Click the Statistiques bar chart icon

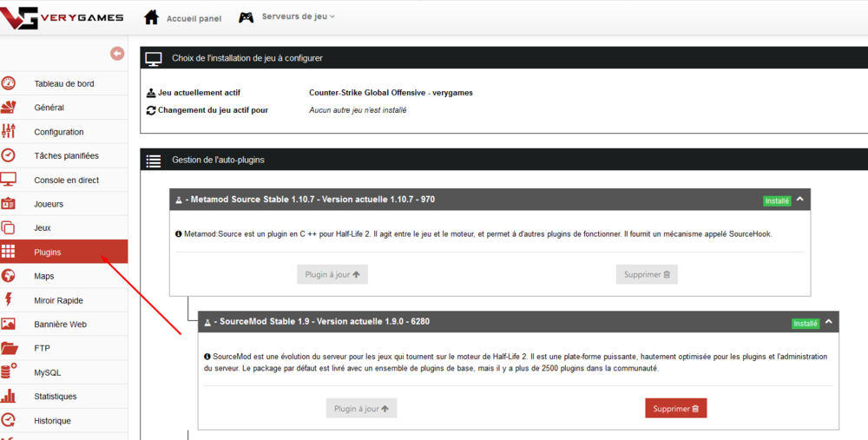coord(9,396)
